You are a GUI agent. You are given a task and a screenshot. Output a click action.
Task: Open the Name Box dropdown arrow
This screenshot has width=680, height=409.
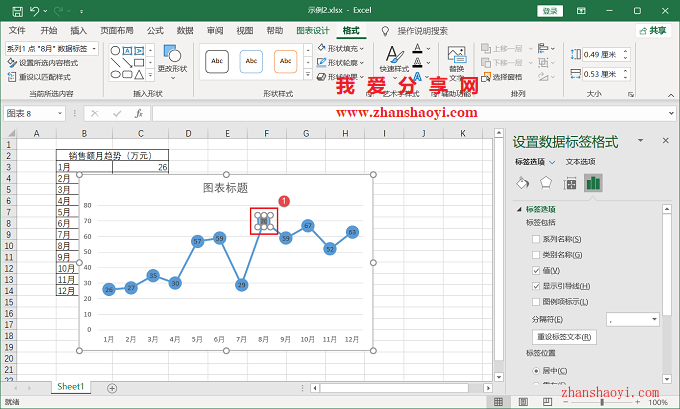point(60,114)
